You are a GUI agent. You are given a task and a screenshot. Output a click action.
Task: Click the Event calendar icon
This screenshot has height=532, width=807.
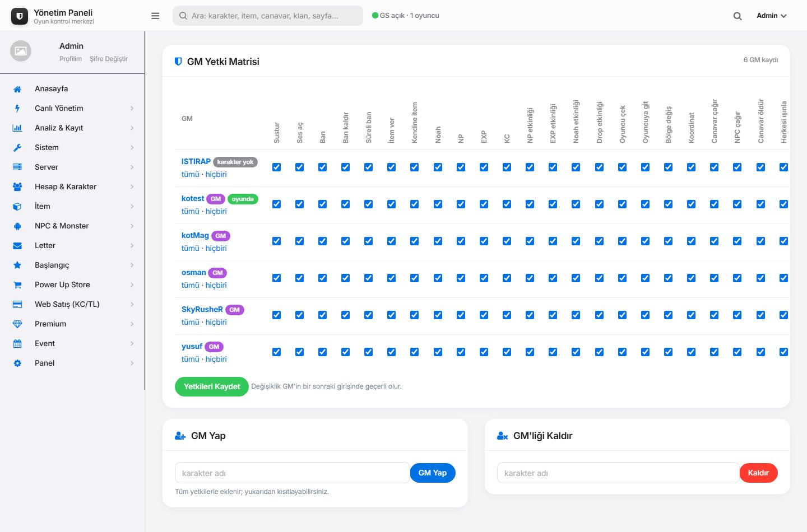coord(17,344)
